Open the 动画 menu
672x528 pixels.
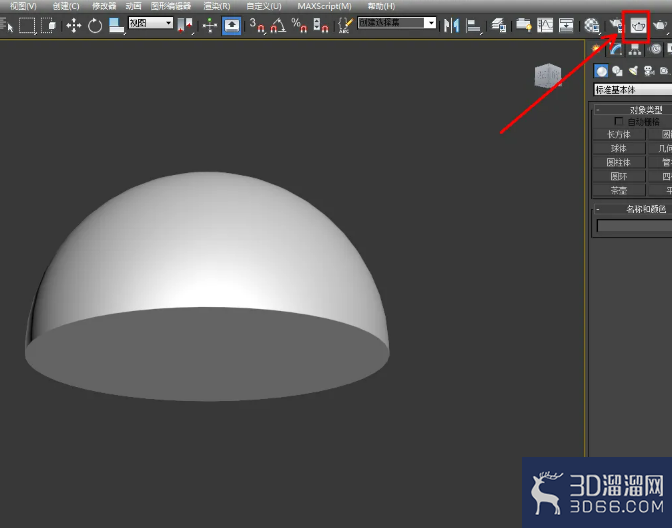click(x=133, y=6)
